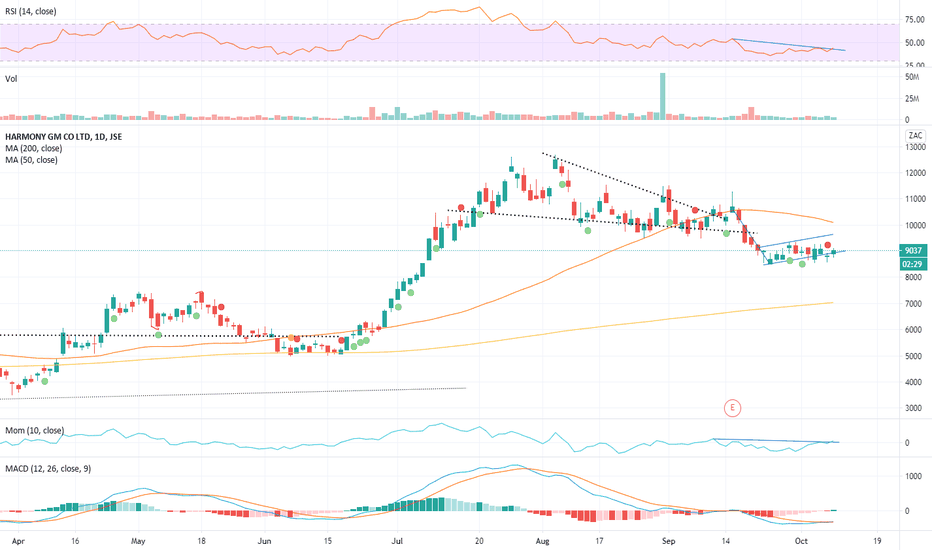Click the large volume spike bar near Sep

tap(663, 96)
